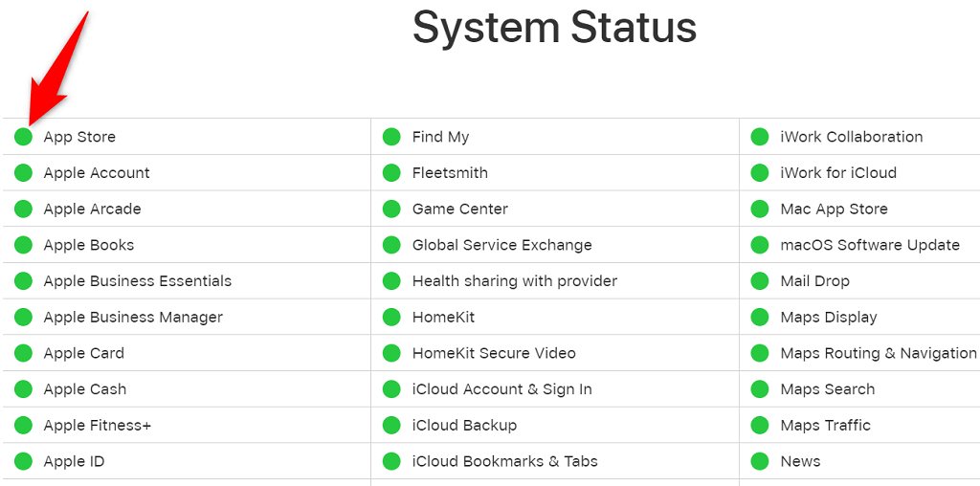Select the iWork for iCloud label
The width and height of the screenshot is (980, 486).
tap(838, 173)
